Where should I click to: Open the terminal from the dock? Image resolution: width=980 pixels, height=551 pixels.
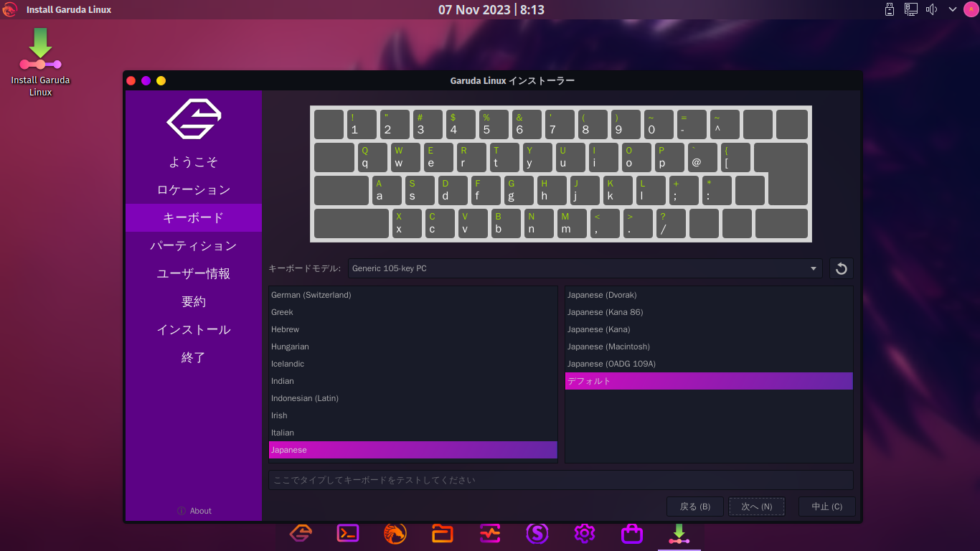point(348,533)
